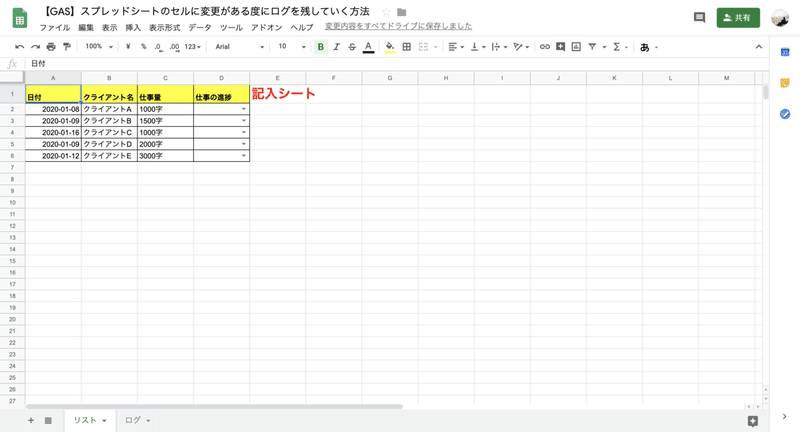Screen dimensions: 800x432
Task: Open the 挿入 menu
Action: (133, 28)
